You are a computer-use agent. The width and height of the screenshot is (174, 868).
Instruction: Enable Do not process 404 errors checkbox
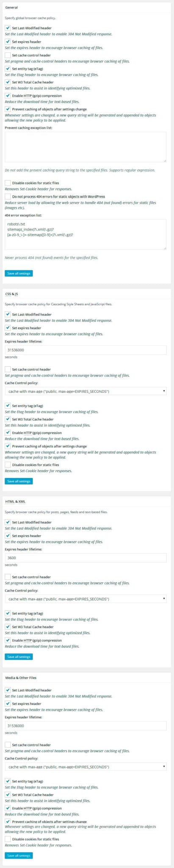pyautogui.click(x=8, y=196)
